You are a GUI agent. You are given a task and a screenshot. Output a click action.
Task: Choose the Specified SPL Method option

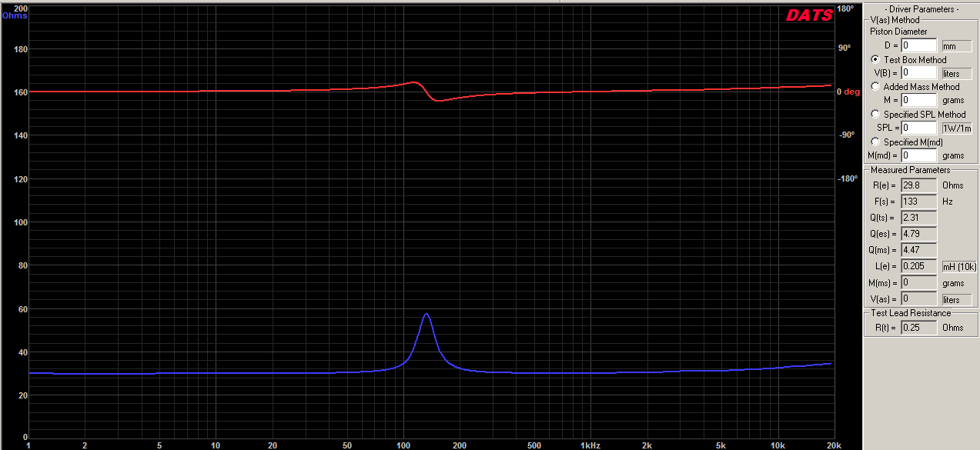pyautogui.click(x=875, y=115)
